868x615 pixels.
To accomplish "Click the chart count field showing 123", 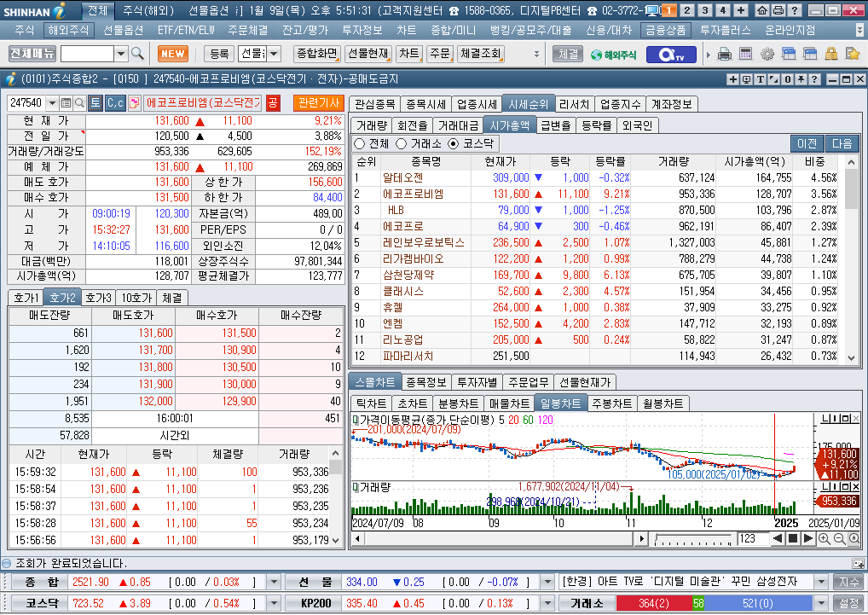I will [x=752, y=538].
